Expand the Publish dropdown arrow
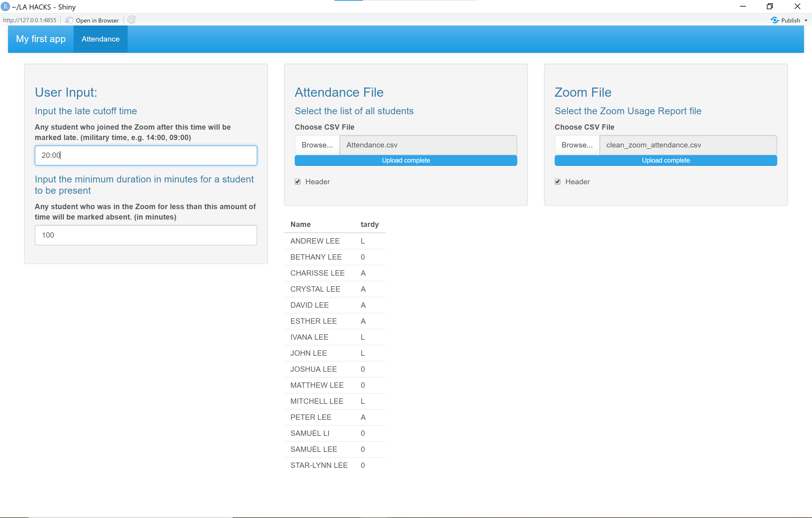The width and height of the screenshot is (812, 518). 806,20
